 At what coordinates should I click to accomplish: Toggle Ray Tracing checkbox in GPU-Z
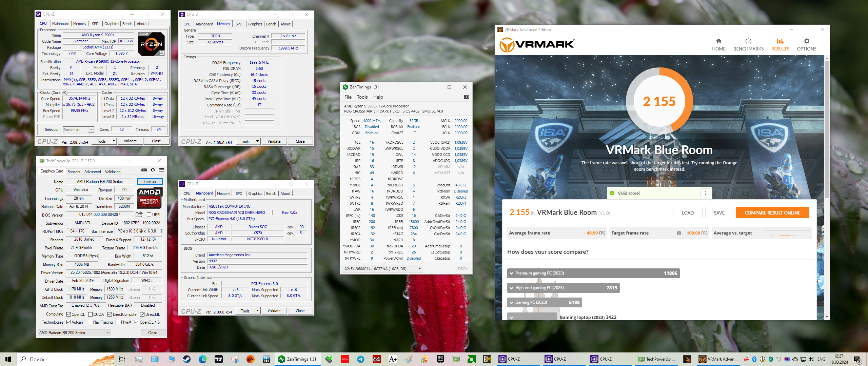pos(90,322)
